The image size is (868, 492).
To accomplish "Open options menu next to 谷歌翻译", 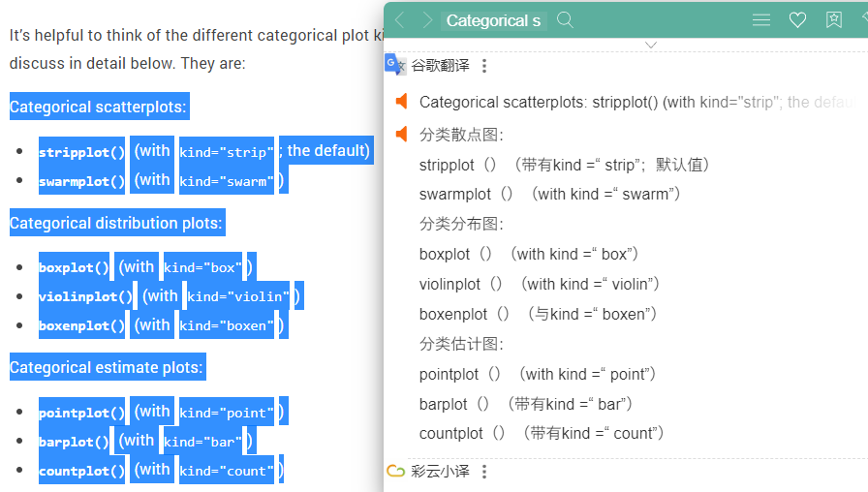I will [x=484, y=66].
